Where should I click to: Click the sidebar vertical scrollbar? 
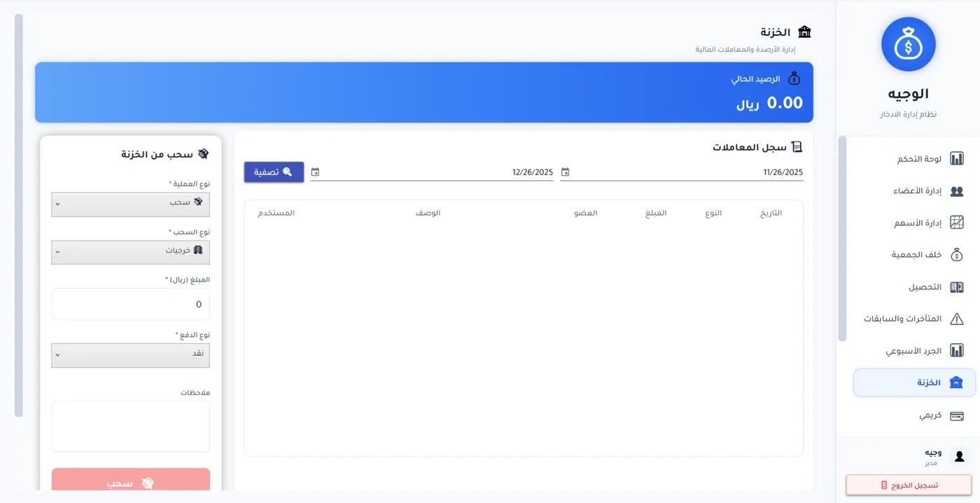pyautogui.click(x=842, y=238)
